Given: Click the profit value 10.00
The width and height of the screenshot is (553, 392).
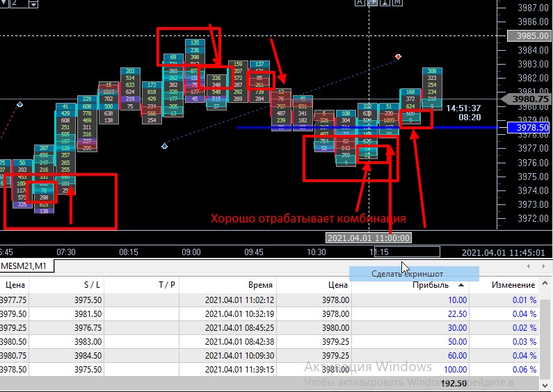Looking at the screenshot, I should click(457, 300).
